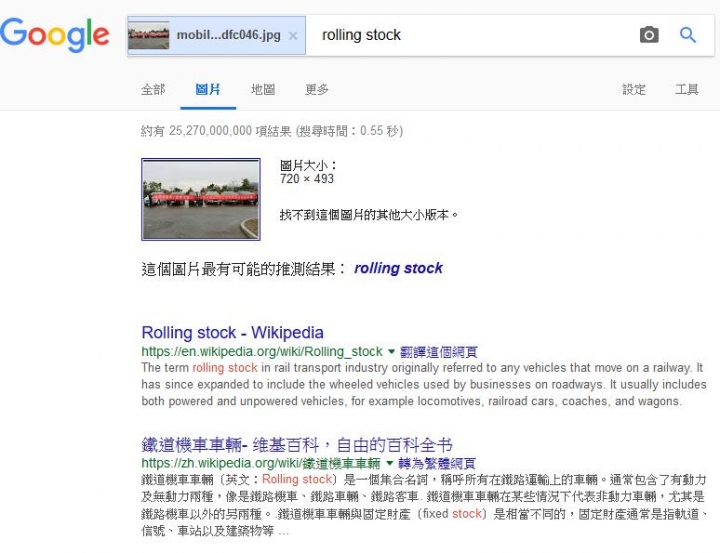Open the 更多 menu
The height and width of the screenshot is (553, 720).
(317, 89)
